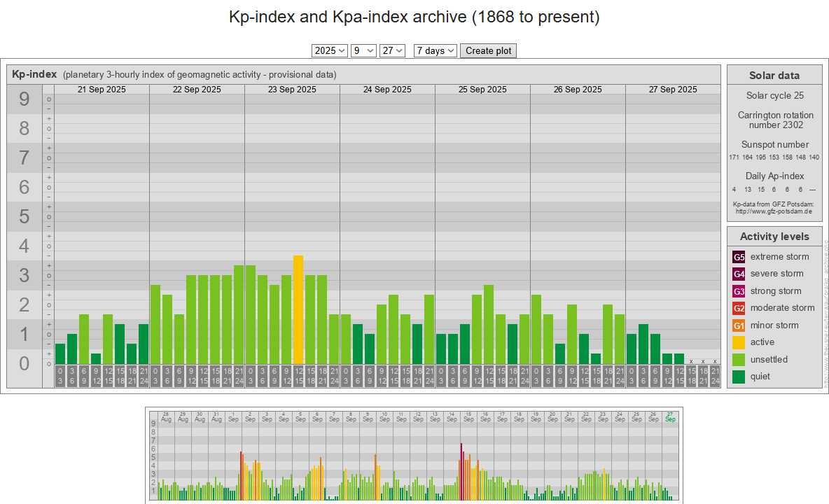The image size is (829, 504).
Task: Click the '27 Sep 2025' date header
Action: [673, 90]
